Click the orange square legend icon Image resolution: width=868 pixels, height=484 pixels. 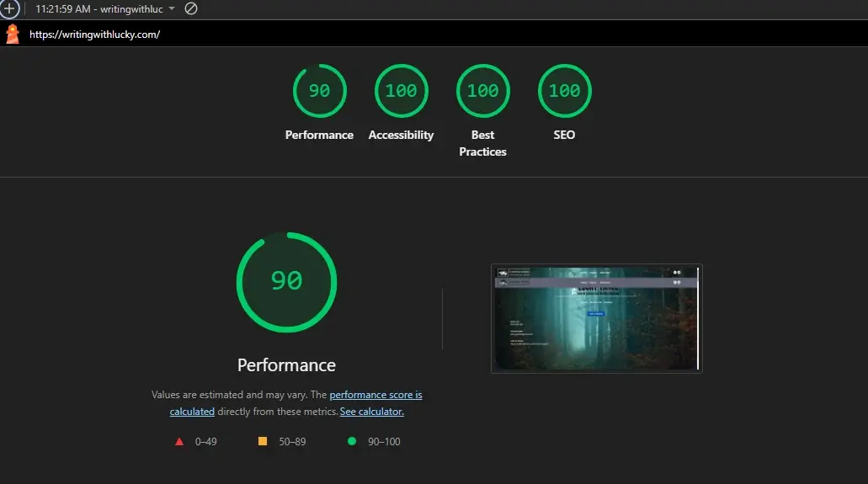coord(262,441)
